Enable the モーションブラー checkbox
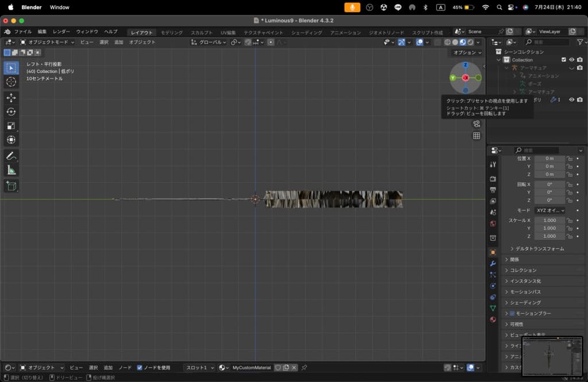Viewport: 588px width, 382px height. tap(512, 313)
